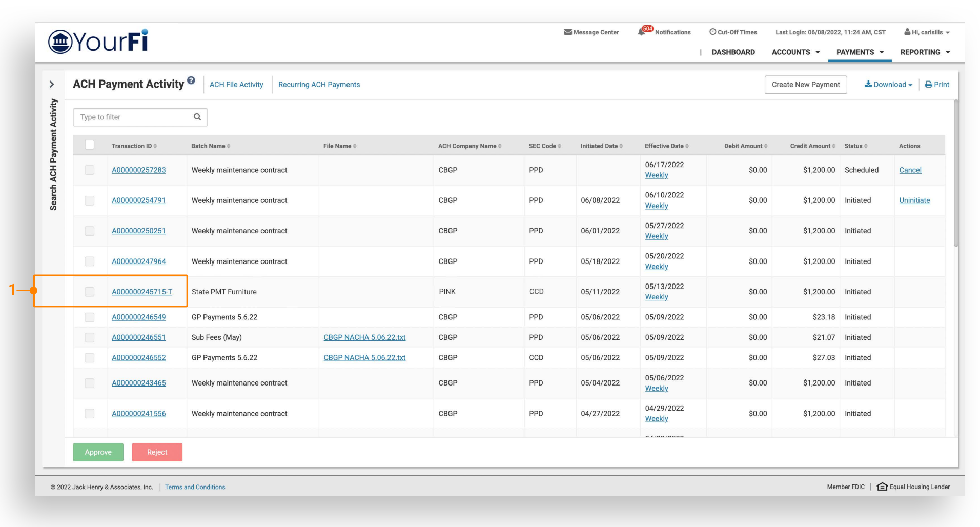Screen dimensions: 980x527
Task: Switch to ACH File Activity tab
Action: click(x=236, y=85)
